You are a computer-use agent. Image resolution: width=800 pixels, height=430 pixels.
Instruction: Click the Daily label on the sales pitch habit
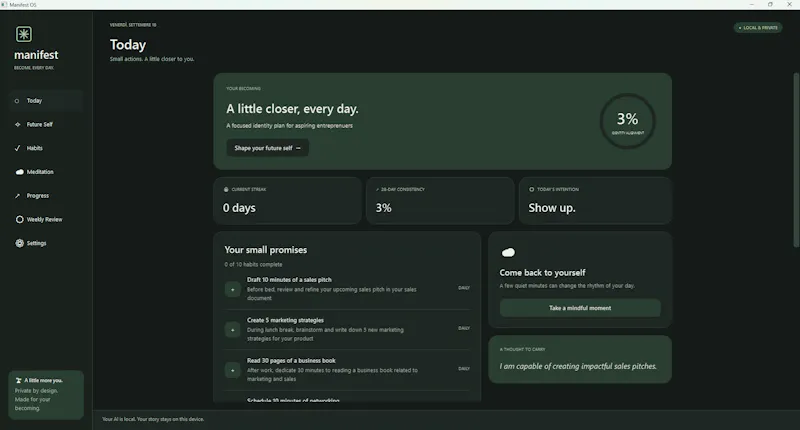pyautogui.click(x=464, y=288)
